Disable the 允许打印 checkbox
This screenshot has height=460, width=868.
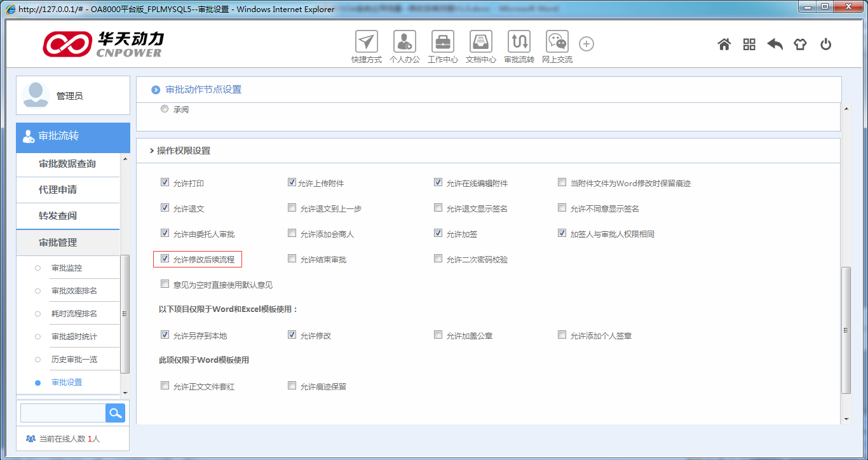165,182
